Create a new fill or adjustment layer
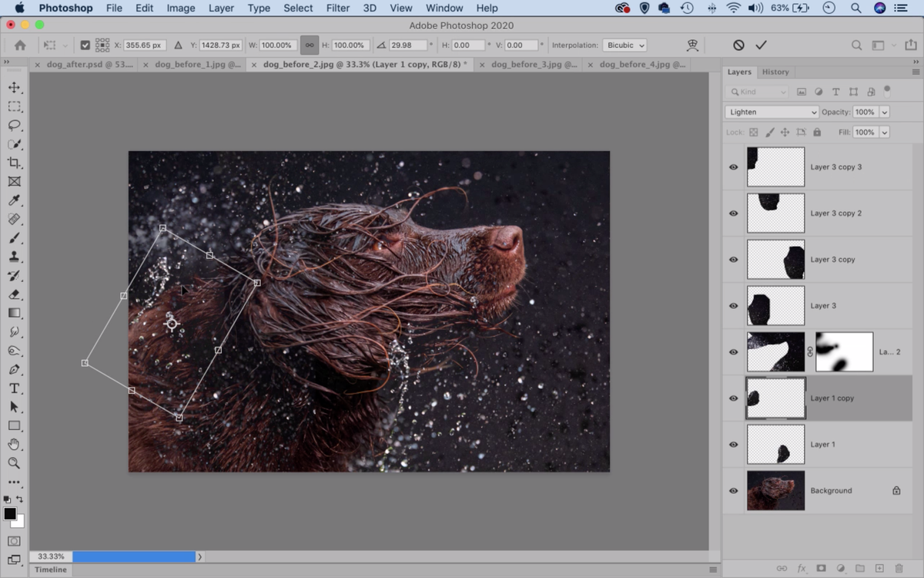The image size is (924, 578). point(840,568)
